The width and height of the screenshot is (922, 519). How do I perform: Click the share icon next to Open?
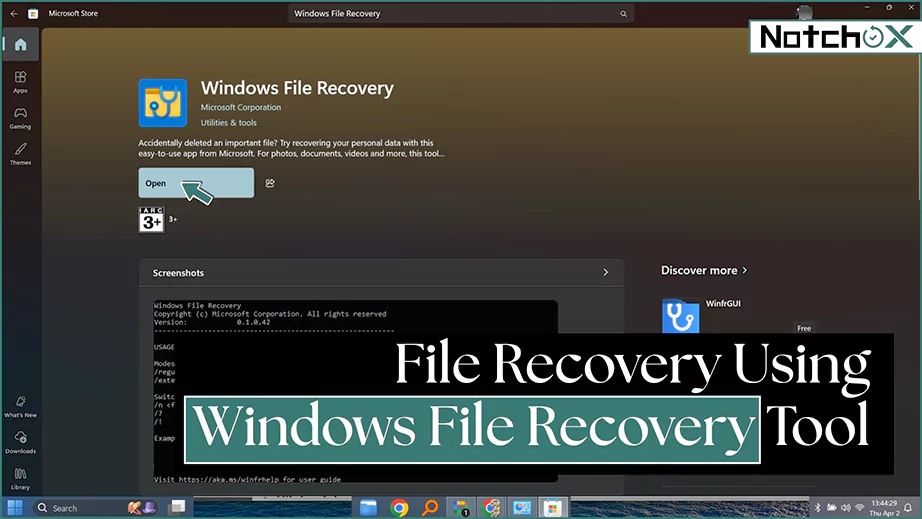(x=270, y=183)
